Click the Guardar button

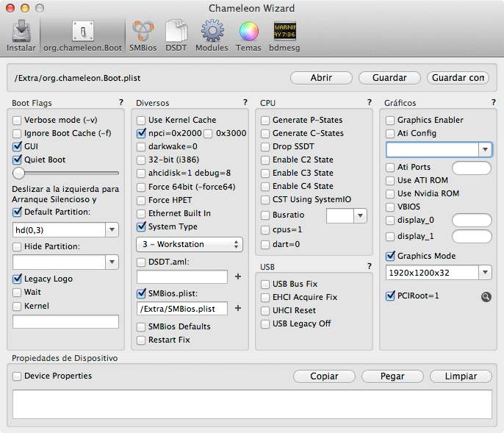(389, 78)
